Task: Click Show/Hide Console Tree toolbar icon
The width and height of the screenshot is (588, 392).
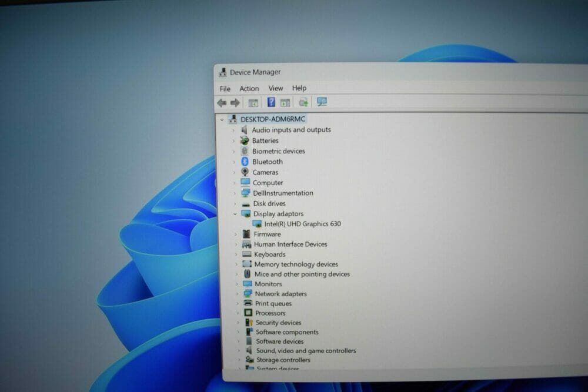Action: click(253, 102)
